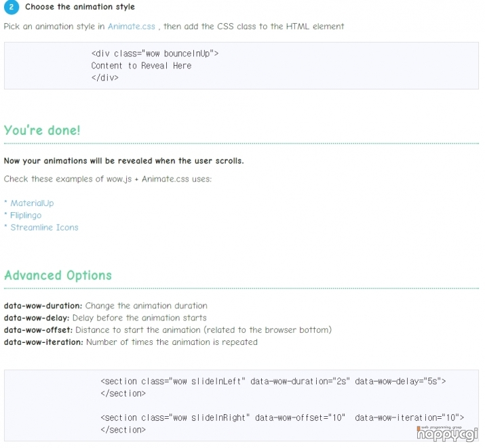Click the div class="wow bounceInUp" code line

click(155, 54)
